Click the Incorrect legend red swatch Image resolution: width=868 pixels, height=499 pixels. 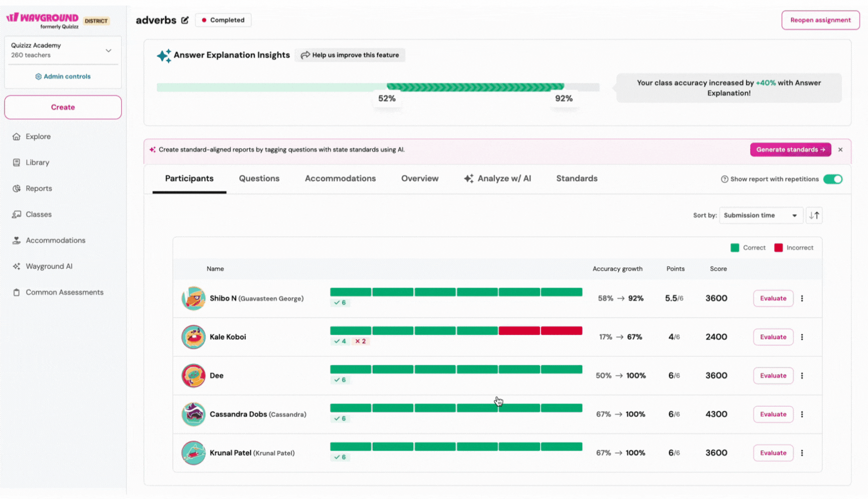779,248
